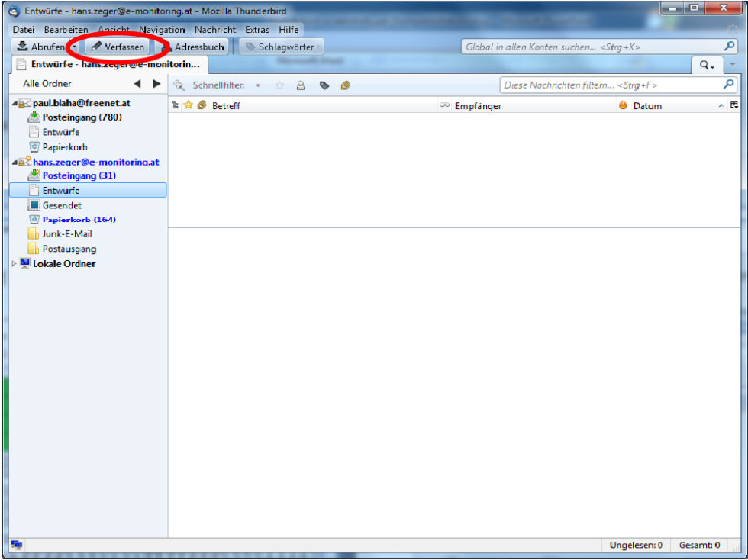Sort messages by Datum column

[x=679, y=106]
